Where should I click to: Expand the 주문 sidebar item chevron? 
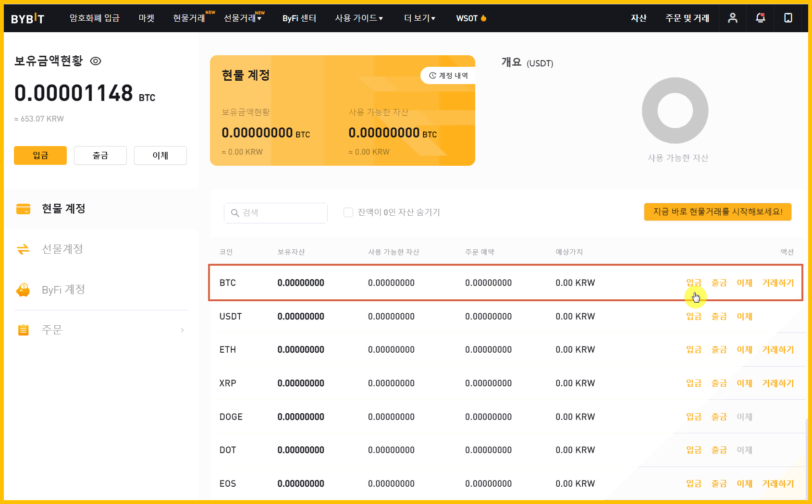182,330
